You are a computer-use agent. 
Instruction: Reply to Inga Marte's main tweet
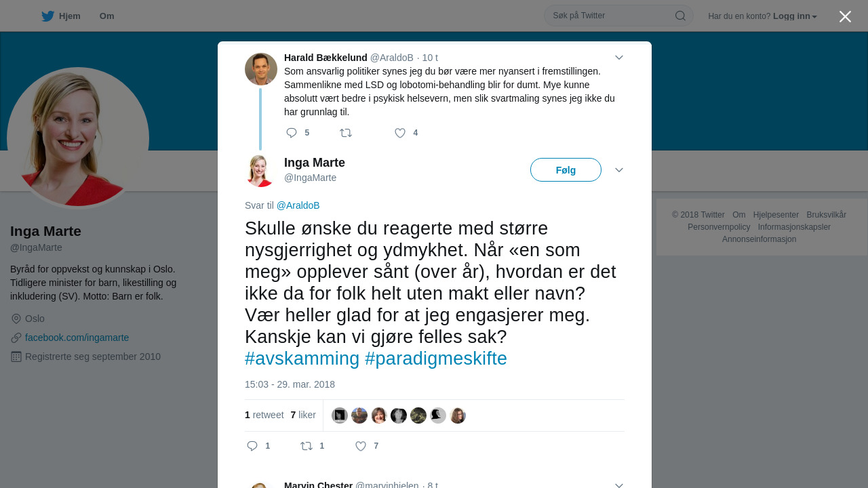pyautogui.click(x=252, y=446)
